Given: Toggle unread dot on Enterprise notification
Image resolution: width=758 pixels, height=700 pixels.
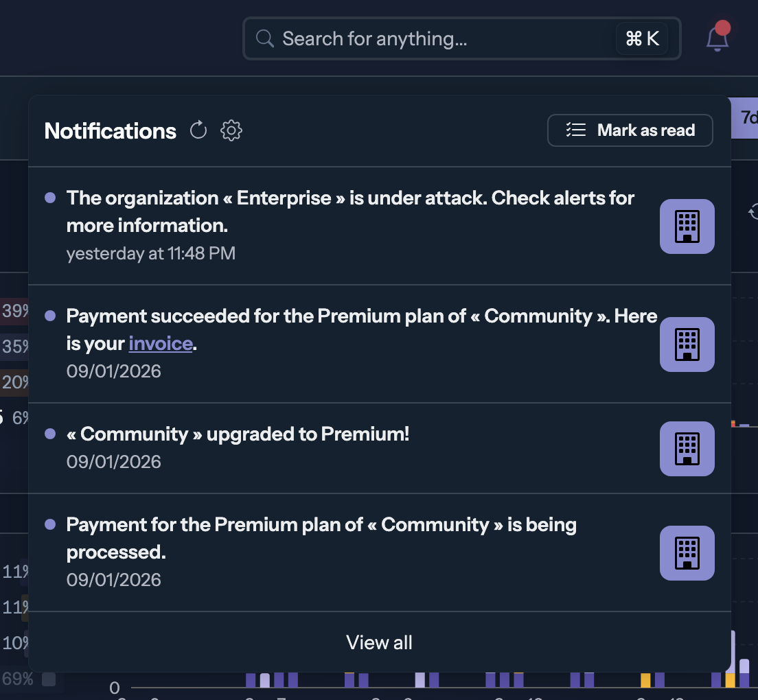Looking at the screenshot, I should (50, 198).
